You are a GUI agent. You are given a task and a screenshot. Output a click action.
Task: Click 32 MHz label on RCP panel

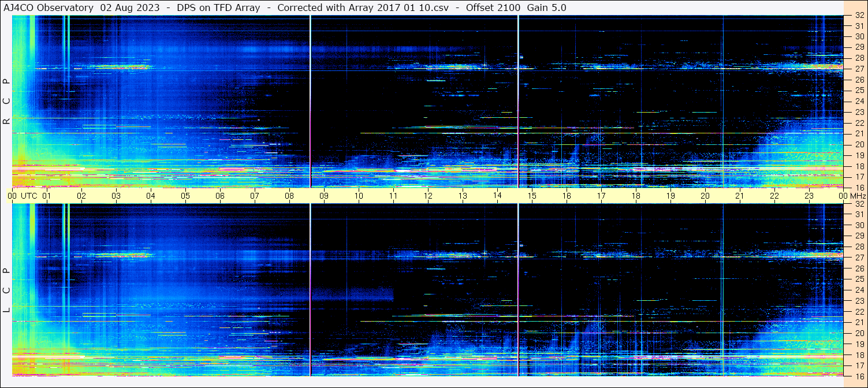click(x=859, y=16)
